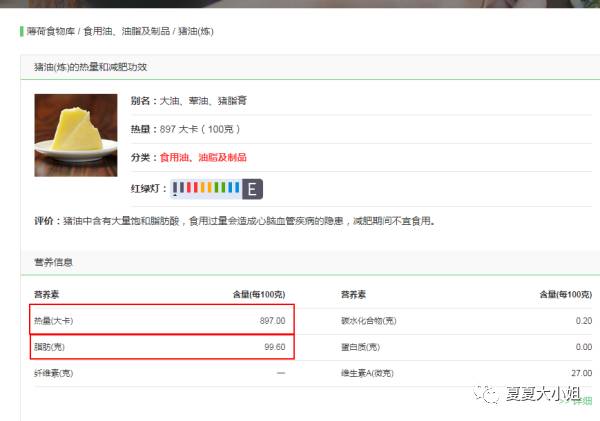Open the 食用油、油脂及制品 breadcrumb category
Viewport: 600px width, 421px height.
pos(127,31)
